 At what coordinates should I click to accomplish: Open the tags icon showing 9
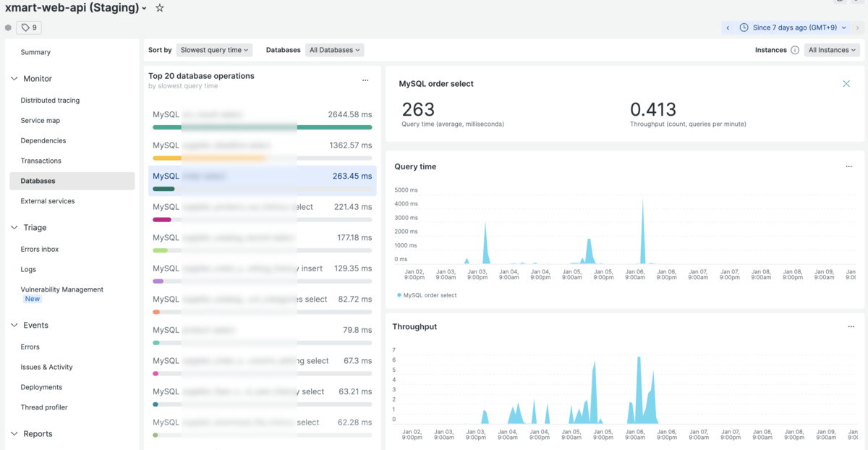click(x=30, y=27)
